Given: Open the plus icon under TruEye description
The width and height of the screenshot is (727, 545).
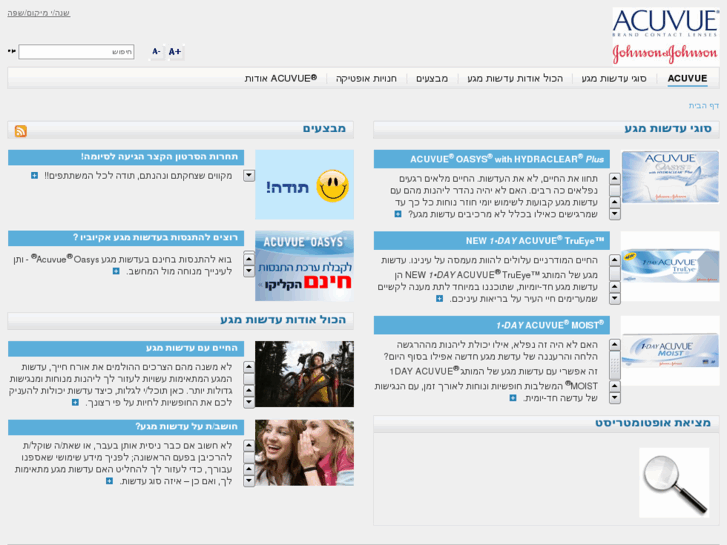Looking at the screenshot, I should pos(440,298).
